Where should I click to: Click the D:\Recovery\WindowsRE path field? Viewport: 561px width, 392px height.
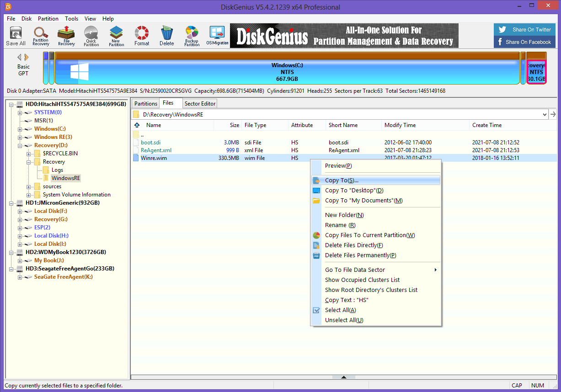(340, 114)
